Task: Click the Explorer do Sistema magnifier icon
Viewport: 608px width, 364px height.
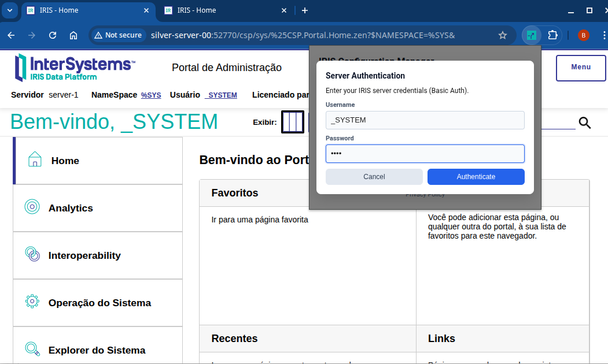Action: coord(32,349)
